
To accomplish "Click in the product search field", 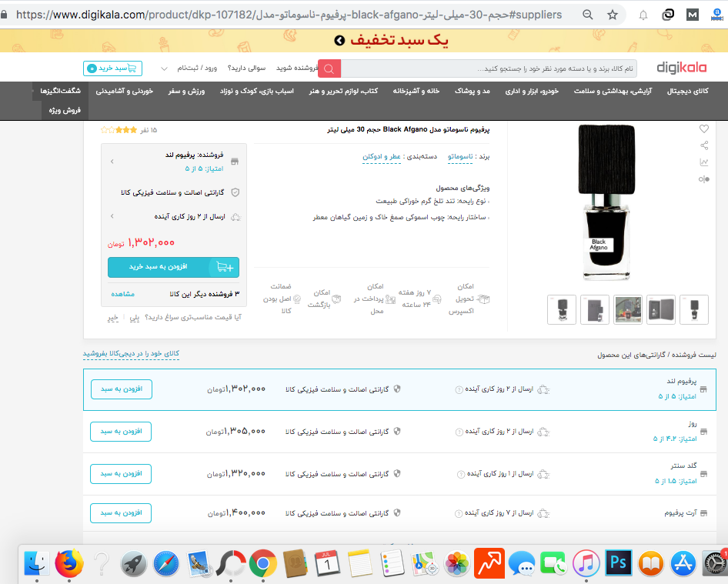I will point(489,68).
